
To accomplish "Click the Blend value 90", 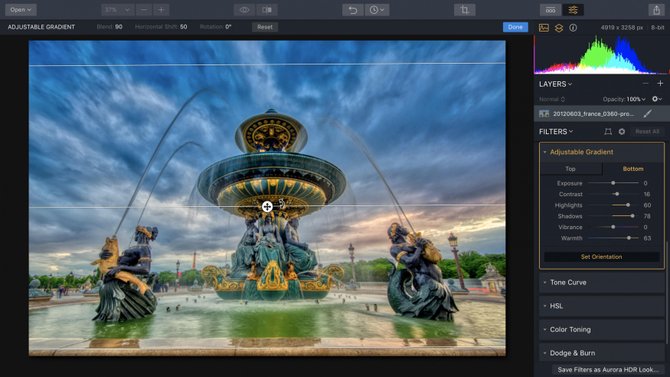I will (x=119, y=27).
